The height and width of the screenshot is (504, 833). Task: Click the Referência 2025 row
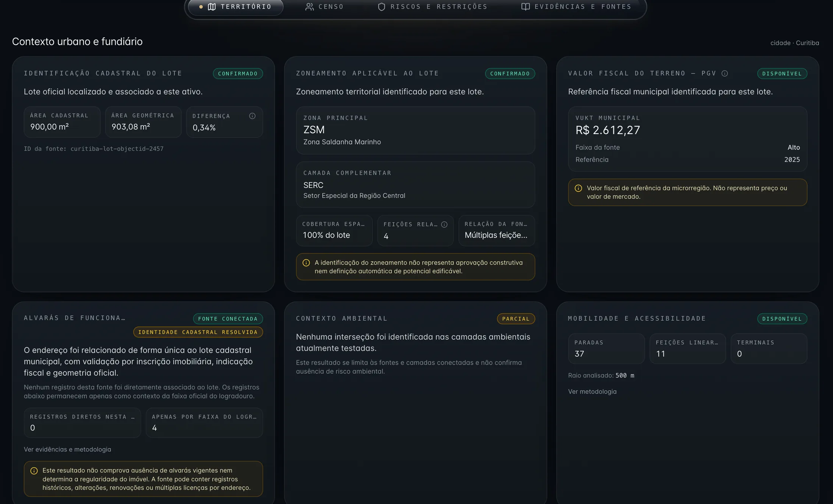click(x=688, y=160)
